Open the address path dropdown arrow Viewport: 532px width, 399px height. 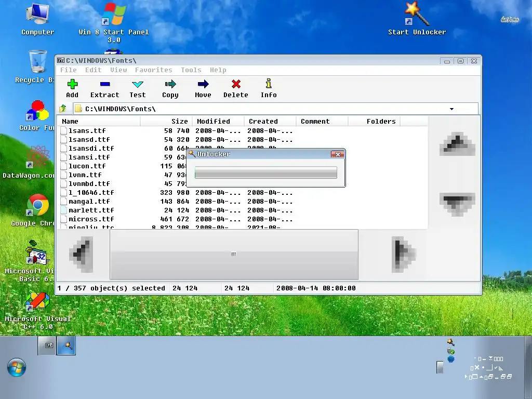(451, 109)
